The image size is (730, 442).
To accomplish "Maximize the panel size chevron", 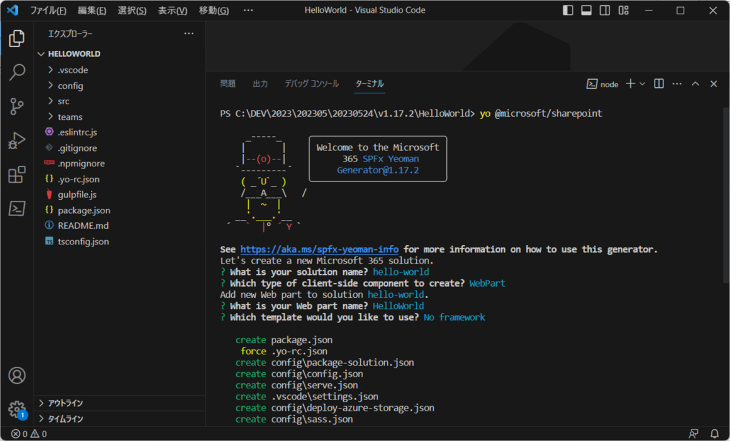I will [695, 84].
